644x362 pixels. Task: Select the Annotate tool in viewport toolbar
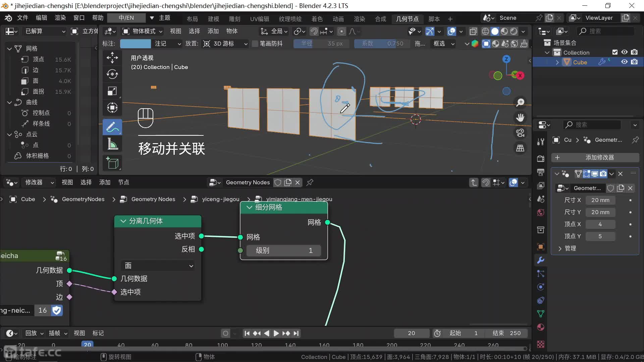112,127
